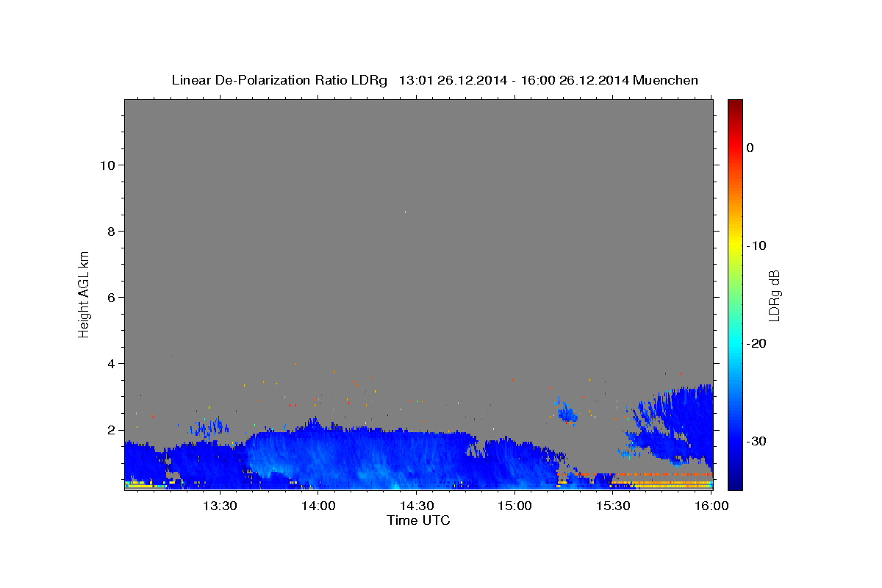
Task: Click the station name 'Muenchen' in the title
Action: point(666,80)
